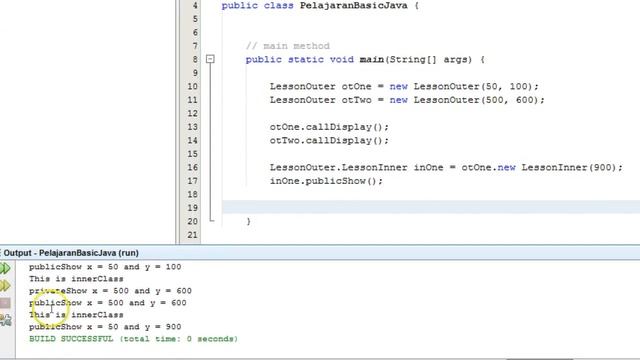Click line number 16 in the gutter

pyautogui.click(x=193, y=167)
